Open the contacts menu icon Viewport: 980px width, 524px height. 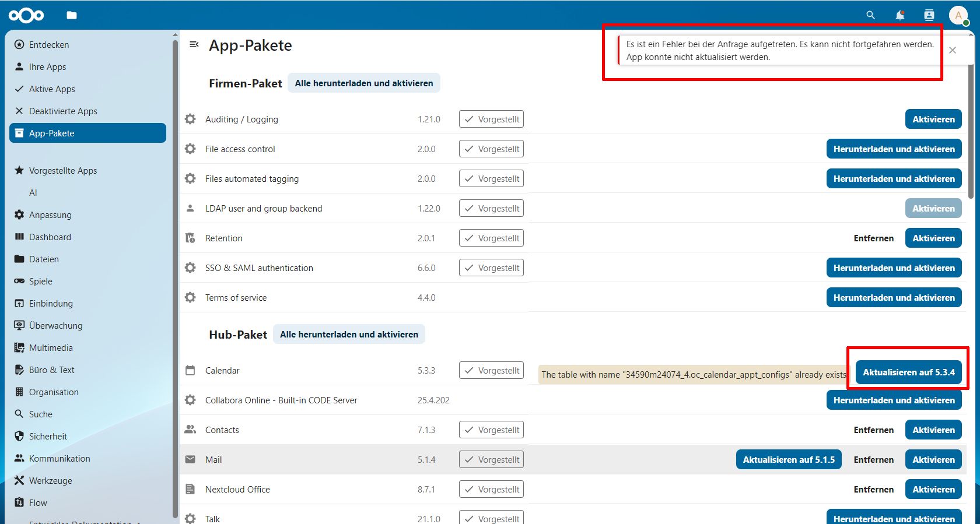(x=929, y=15)
